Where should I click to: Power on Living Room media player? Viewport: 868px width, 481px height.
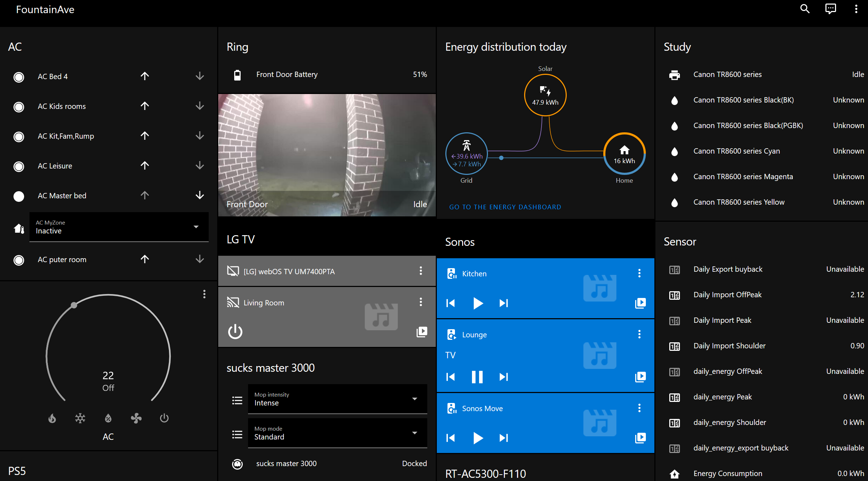[235, 332]
